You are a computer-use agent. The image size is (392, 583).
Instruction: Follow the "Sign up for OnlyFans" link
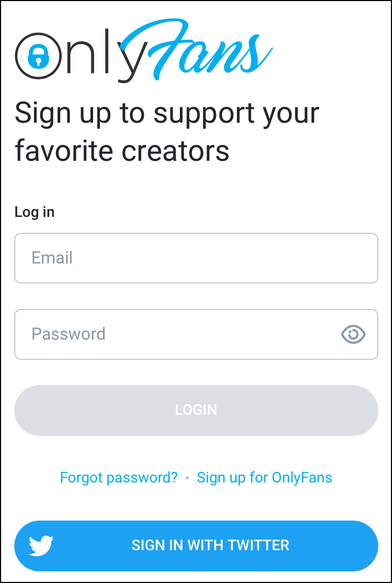click(264, 478)
